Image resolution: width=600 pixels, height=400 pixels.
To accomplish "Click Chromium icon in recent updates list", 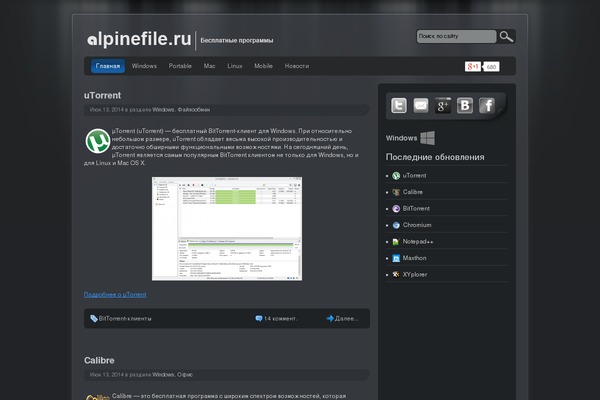I will click(x=396, y=225).
